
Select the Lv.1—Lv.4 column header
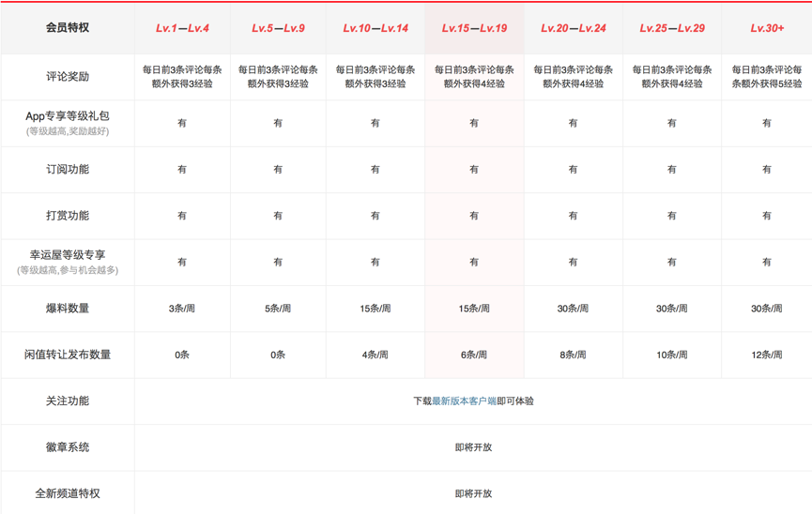point(182,28)
